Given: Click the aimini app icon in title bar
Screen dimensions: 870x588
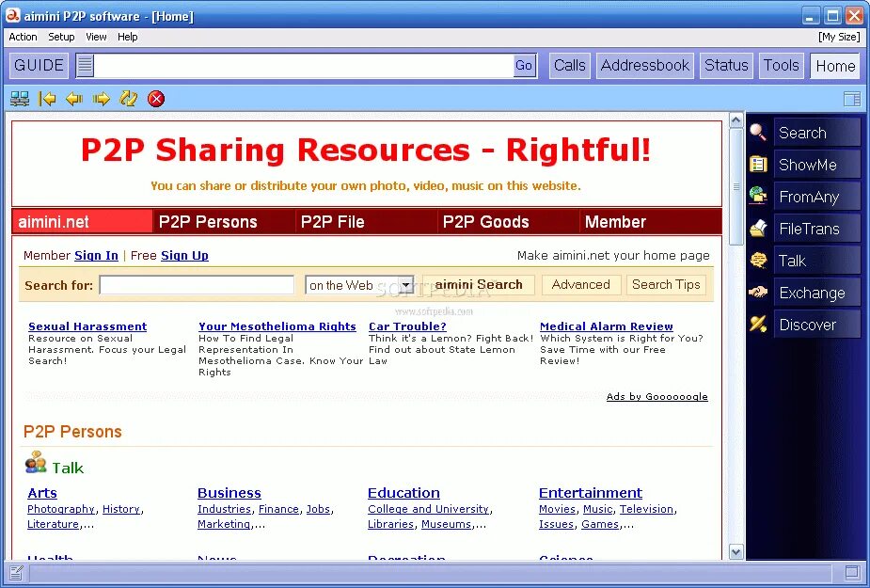Looking at the screenshot, I should (x=12, y=16).
